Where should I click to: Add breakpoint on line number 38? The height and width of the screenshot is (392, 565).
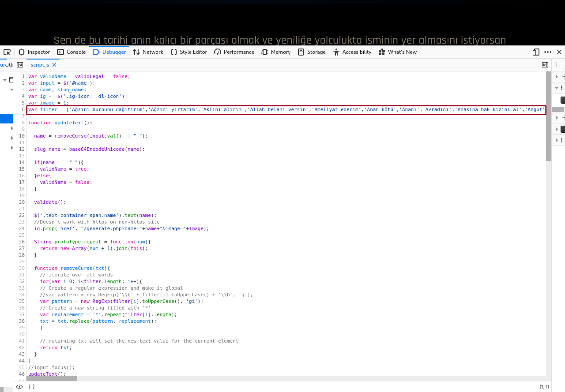(22, 321)
